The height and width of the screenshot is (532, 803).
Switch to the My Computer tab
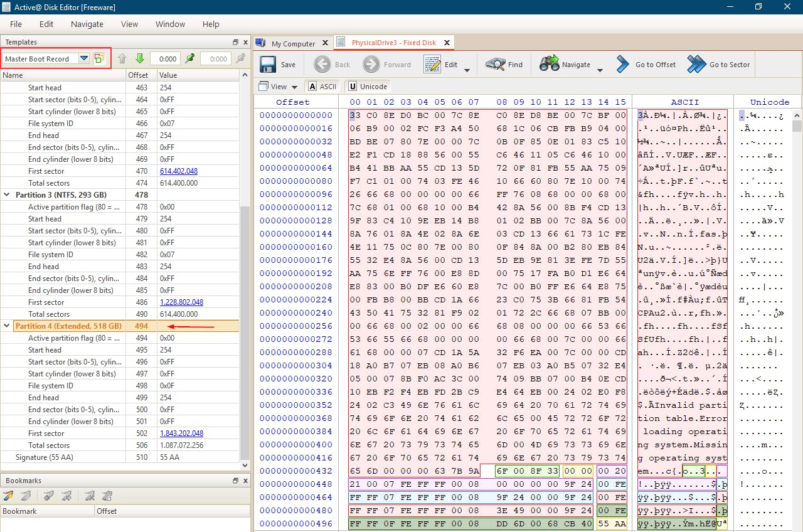click(292, 43)
